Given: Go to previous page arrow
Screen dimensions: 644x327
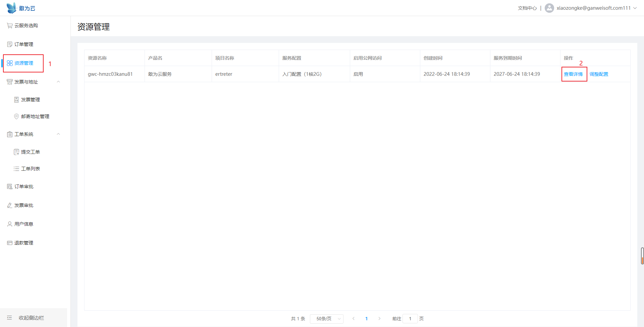Looking at the screenshot, I should click(354, 319).
